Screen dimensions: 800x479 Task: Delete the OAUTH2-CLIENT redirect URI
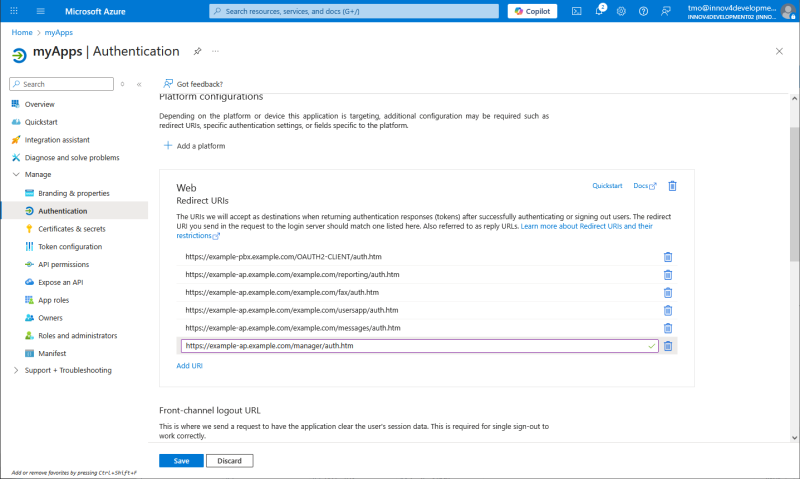(x=667, y=257)
